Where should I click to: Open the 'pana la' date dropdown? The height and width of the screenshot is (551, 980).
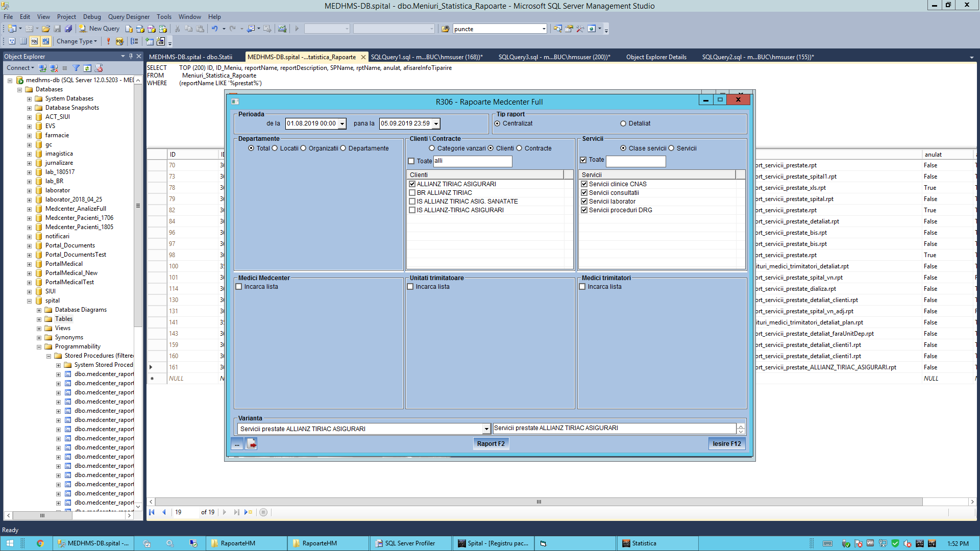tap(436, 124)
